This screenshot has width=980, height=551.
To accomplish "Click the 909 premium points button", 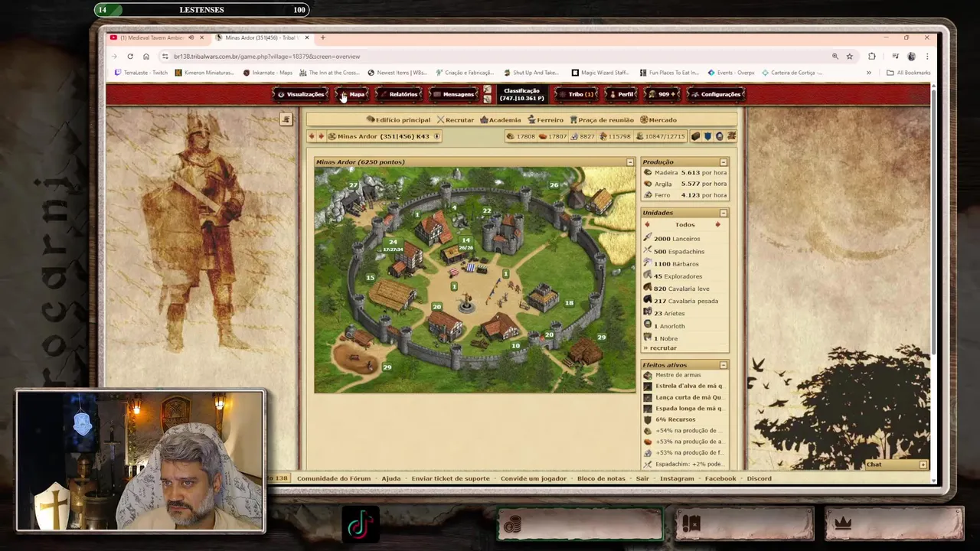I will click(663, 94).
